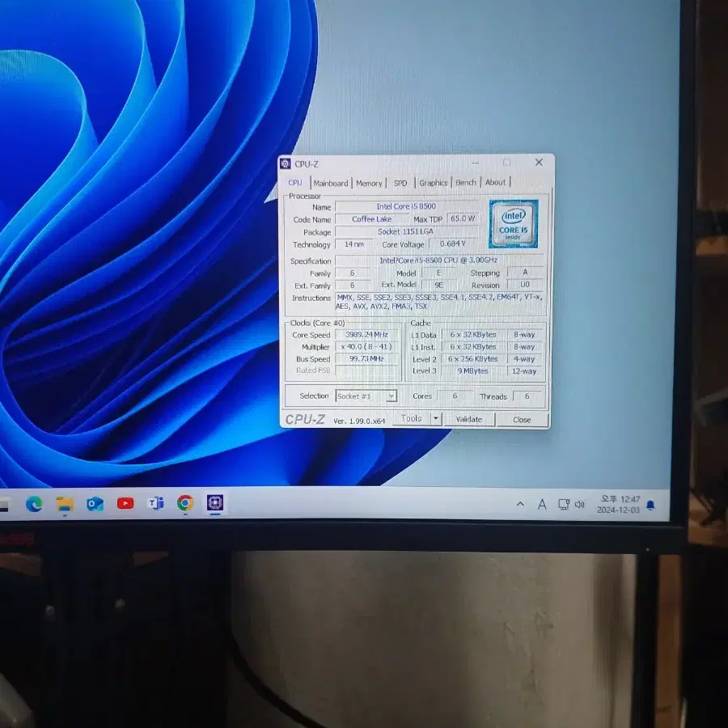Click the Close button in CPU-Z
728x728 pixels.
pos(522,419)
